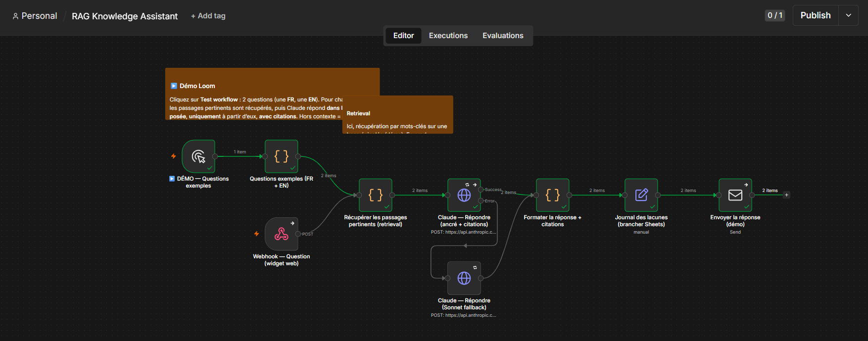Open the Formater la réponse + citations node
This screenshot has width=868, height=341.
pyautogui.click(x=553, y=195)
